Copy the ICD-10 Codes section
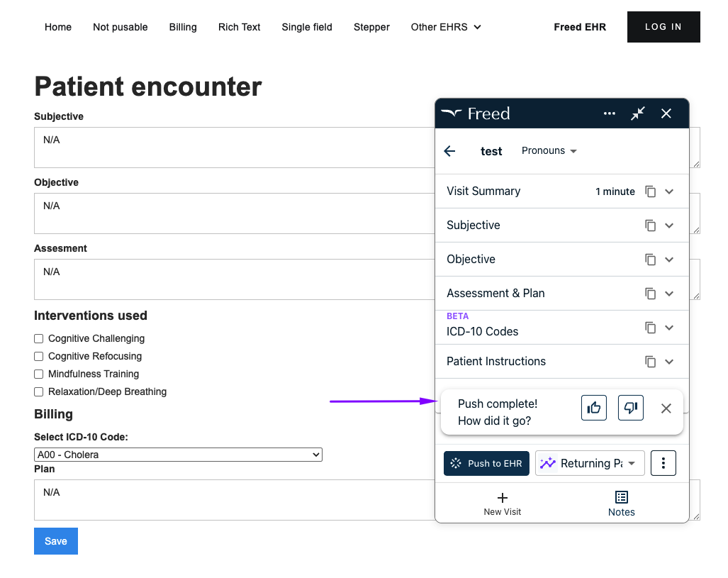Image resolution: width=728 pixels, height=578 pixels. click(x=650, y=327)
